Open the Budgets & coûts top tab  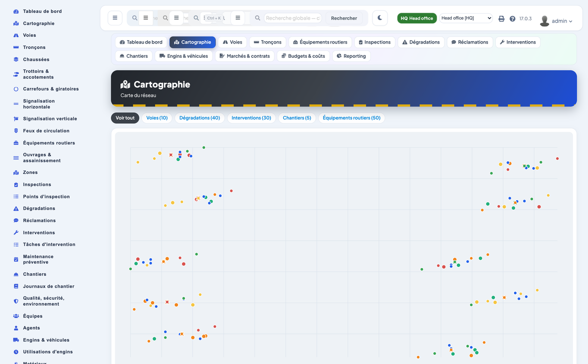tap(303, 56)
